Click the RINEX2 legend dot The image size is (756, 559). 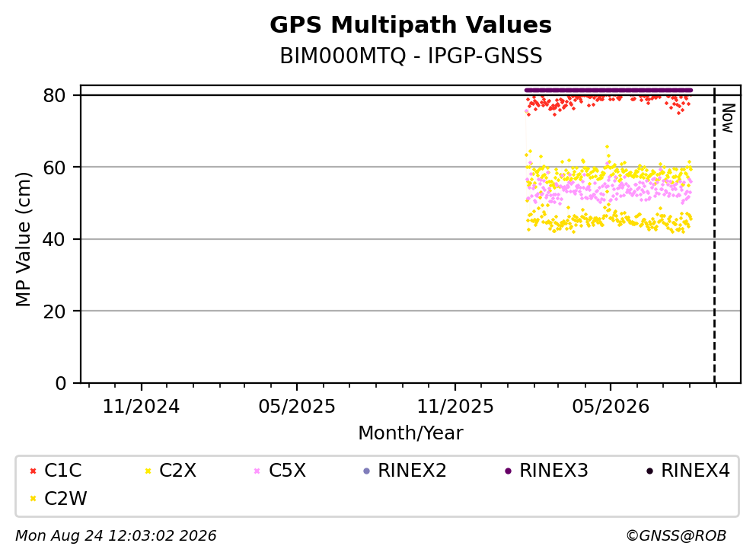(366, 471)
